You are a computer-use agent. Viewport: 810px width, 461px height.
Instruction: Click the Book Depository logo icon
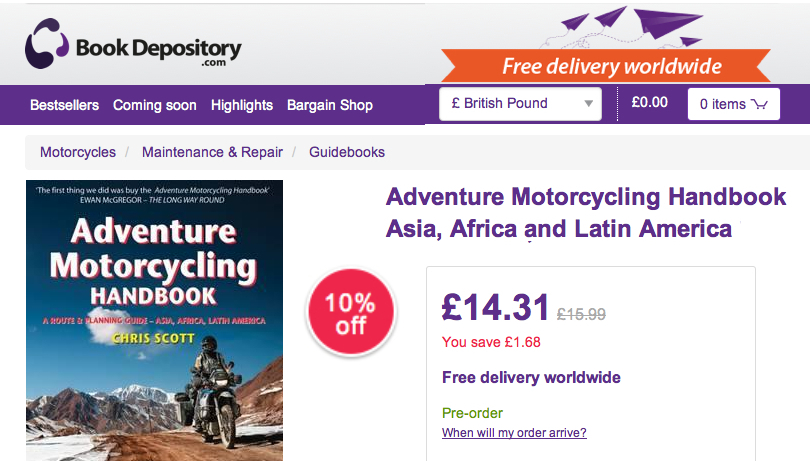pos(48,46)
